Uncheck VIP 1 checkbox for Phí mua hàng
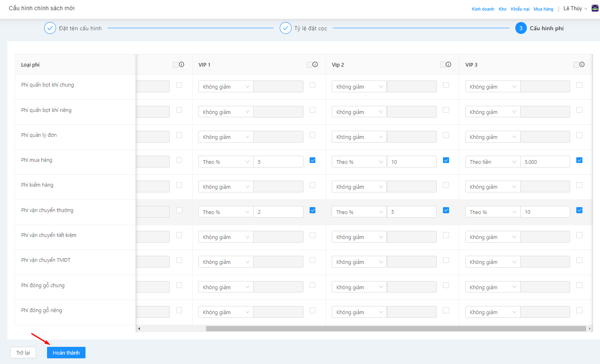Image resolution: width=600 pixels, height=364 pixels. [x=312, y=160]
